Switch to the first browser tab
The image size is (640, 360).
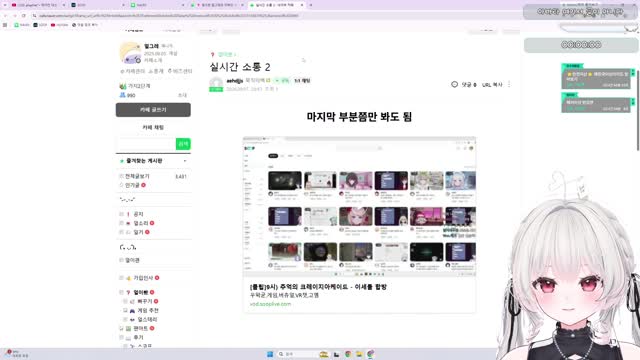37,5
